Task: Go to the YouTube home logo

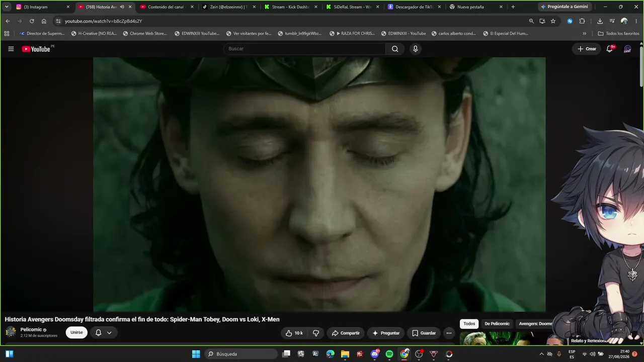Action: [x=36, y=49]
